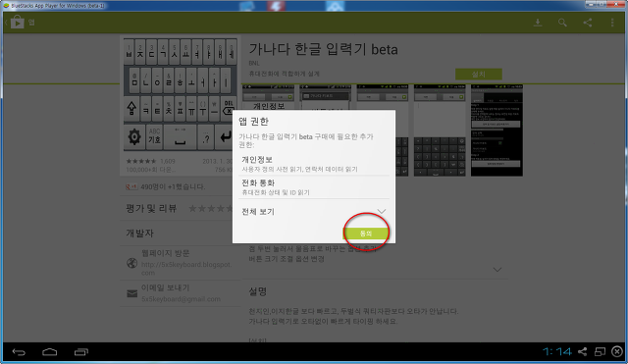This screenshot has width=628, height=364.
Task: Select 개인정보 permission row
Action: point(314,164)
